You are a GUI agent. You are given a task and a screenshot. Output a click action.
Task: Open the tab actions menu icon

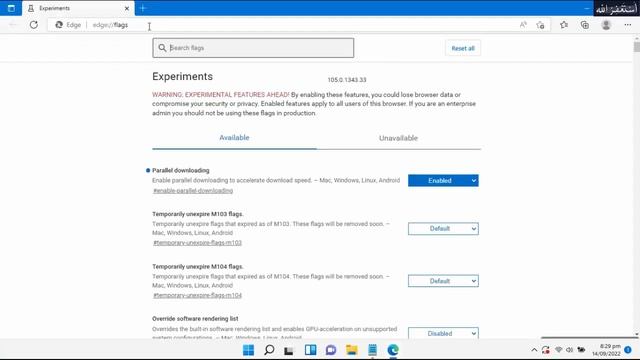(x=11, y=8)
